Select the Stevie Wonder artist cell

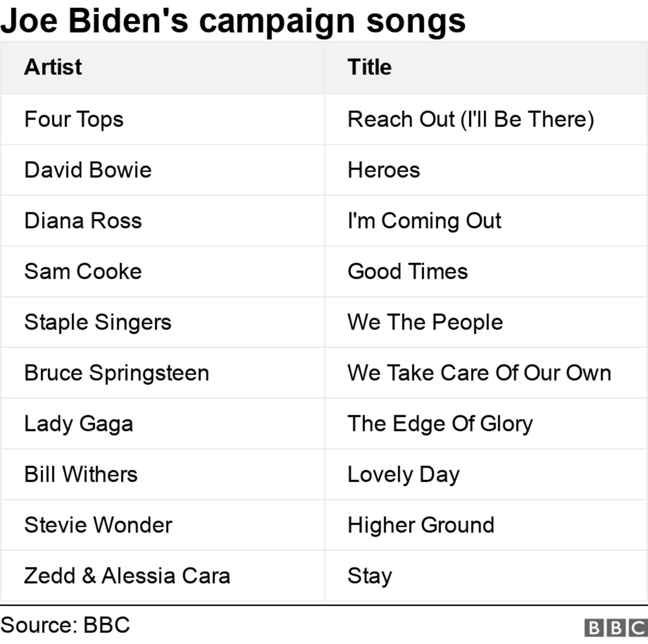click(x=98, y=525)
